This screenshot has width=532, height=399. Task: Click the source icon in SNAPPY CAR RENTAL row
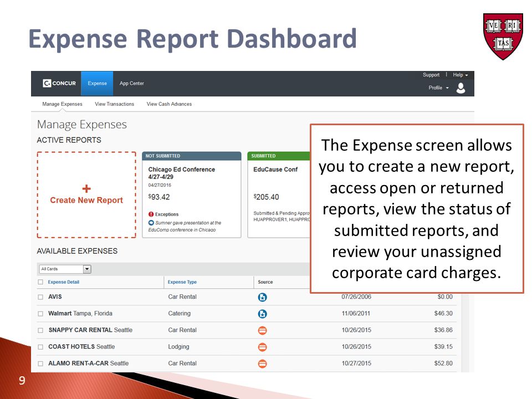pyautogui.click(x=262, y=330)
